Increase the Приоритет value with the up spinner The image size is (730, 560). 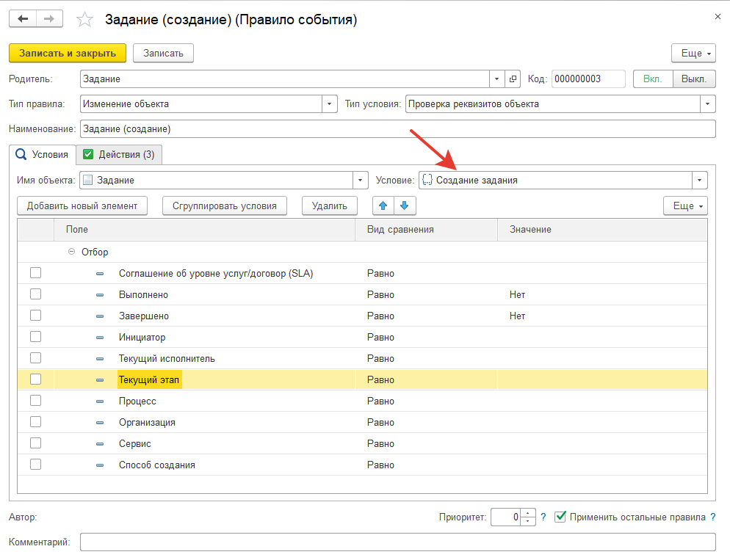point(528,513)
